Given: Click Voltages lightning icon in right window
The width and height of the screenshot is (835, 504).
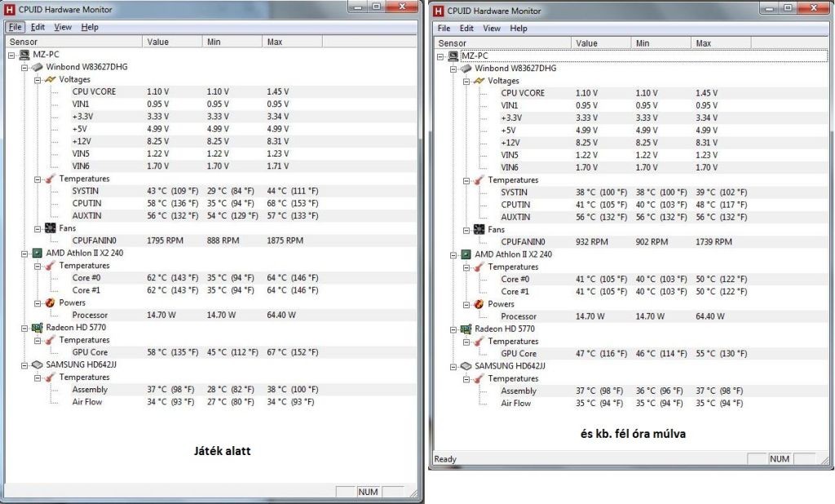Looking at the screenshot, I should click(x=479, y=81).
